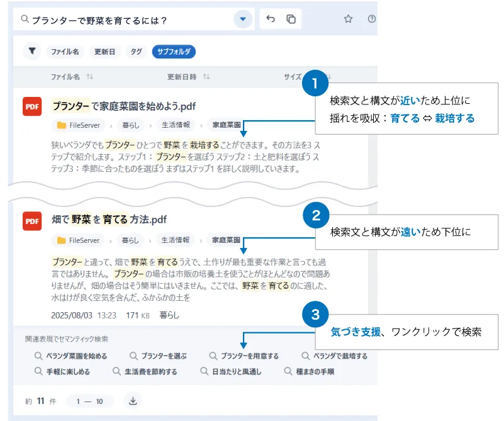Image resolution: width=504 pixels, height=421 pixels.
Task: Click the download results icon
Action: point(132,400)
